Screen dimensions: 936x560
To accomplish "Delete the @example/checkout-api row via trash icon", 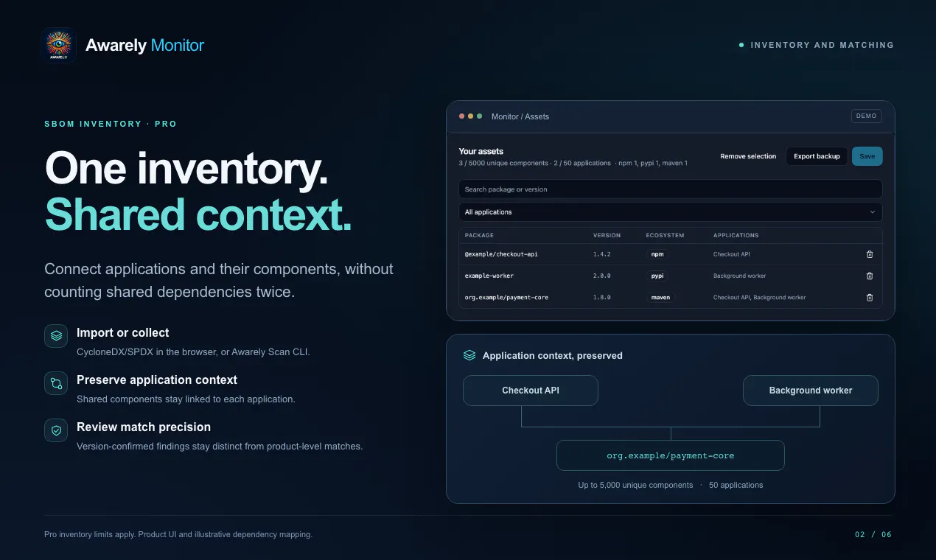I will point(870,254).
